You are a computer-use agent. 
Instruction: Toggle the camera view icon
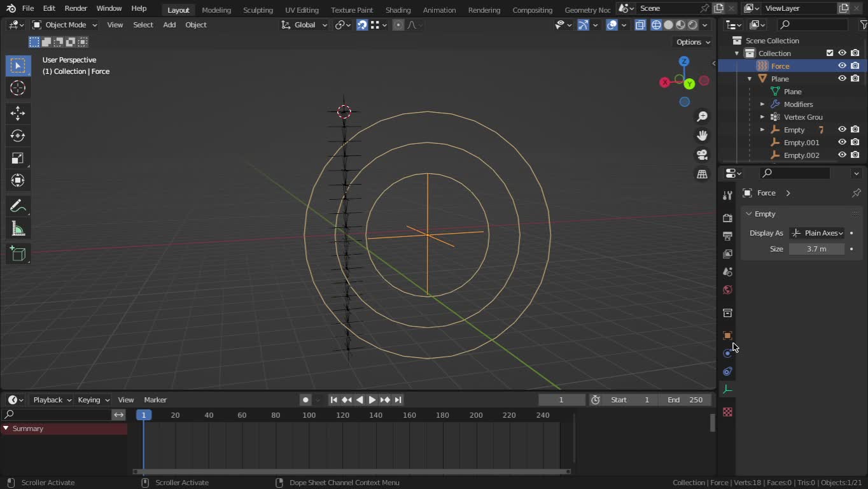(702, 155)
